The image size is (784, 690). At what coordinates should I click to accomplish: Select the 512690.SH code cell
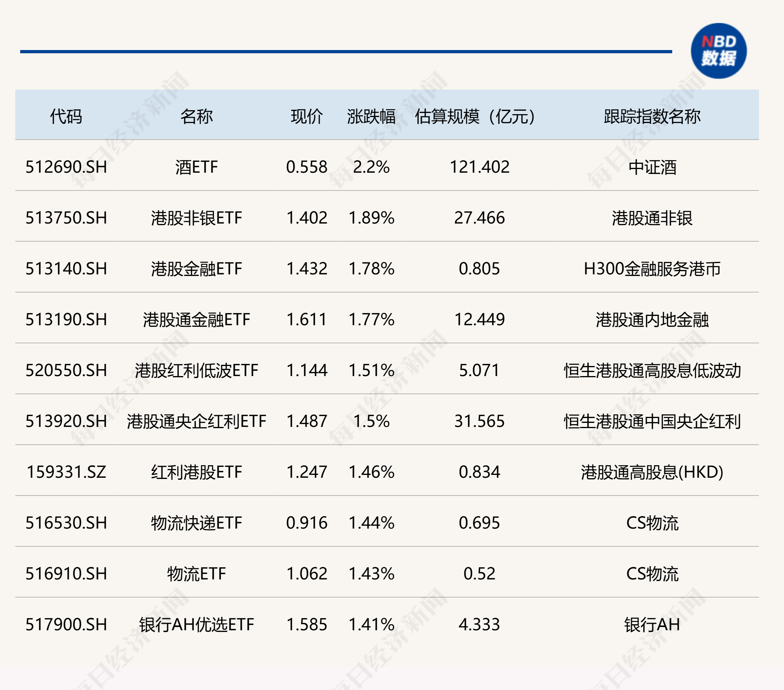point(66,167)
